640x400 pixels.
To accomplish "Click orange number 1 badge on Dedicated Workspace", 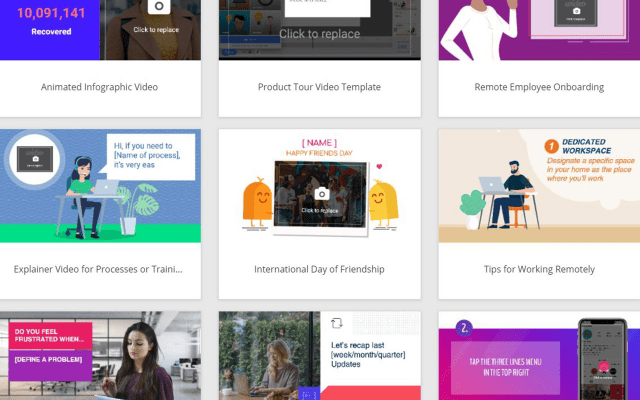I will 550,147.
